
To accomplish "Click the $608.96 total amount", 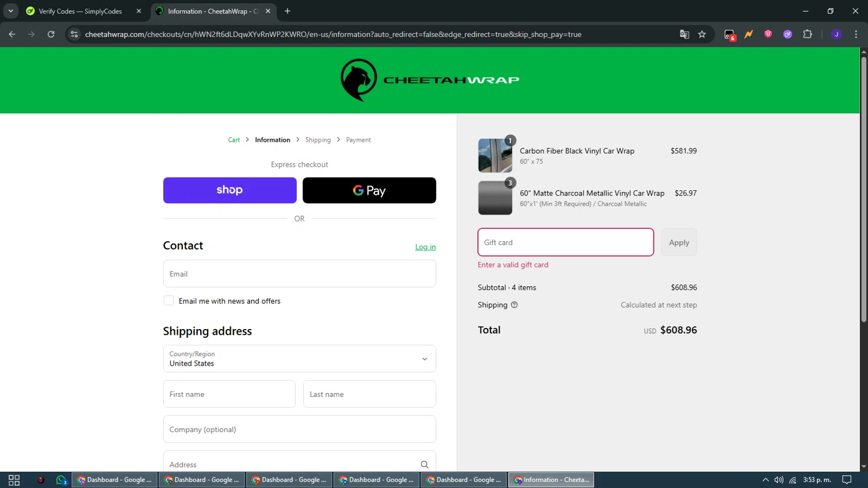I will [679, 330].
